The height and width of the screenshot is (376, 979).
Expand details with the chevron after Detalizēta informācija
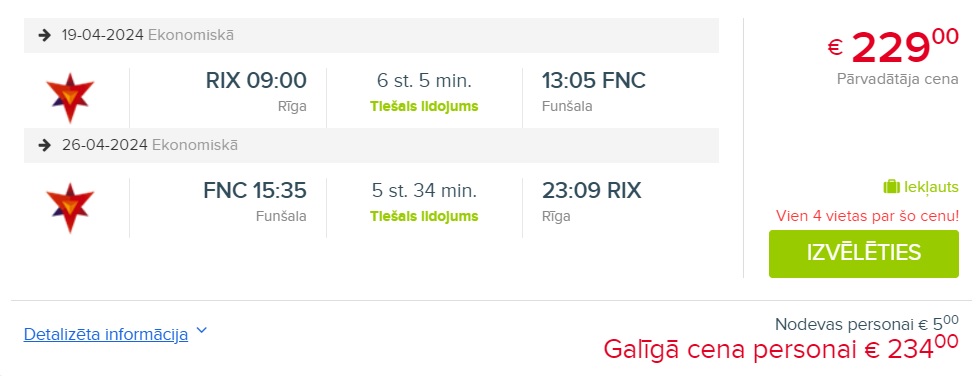[201, 331]
